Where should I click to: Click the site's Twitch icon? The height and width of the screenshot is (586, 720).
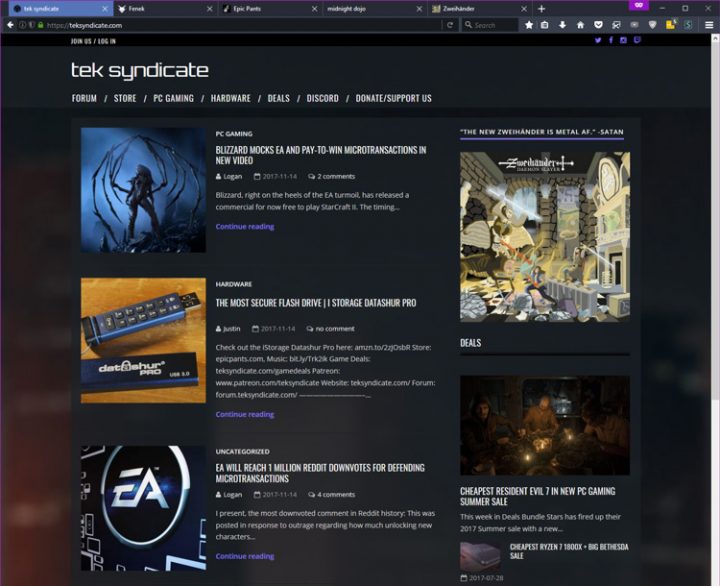[x=637, y=40]
